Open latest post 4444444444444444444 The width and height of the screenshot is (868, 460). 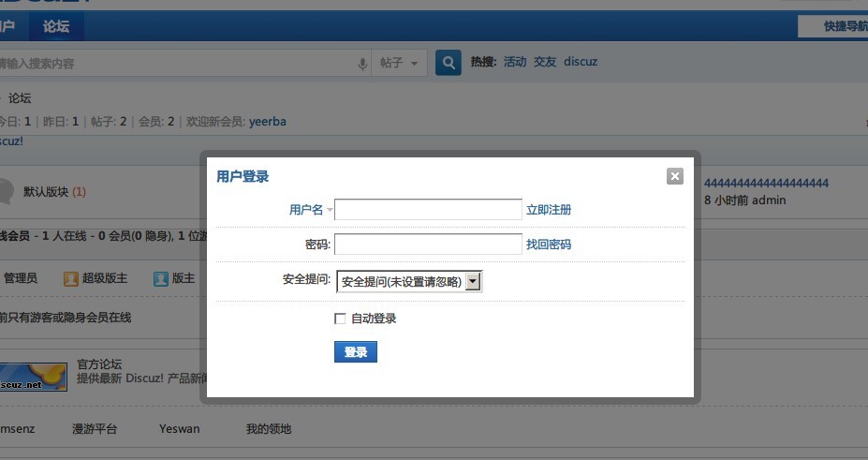coord(766,184)
